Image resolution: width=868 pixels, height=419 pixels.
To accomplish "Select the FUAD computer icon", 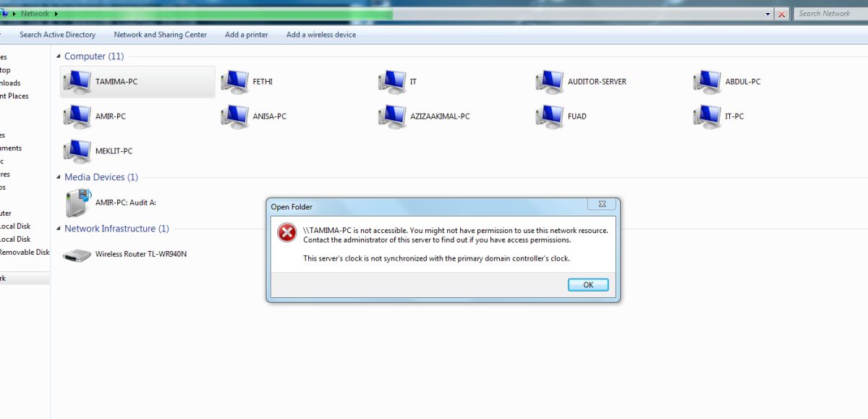I will point(550,117).
